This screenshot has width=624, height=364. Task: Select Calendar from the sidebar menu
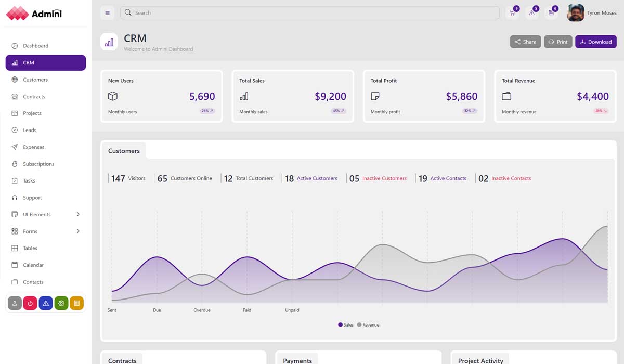coord(33,265)
